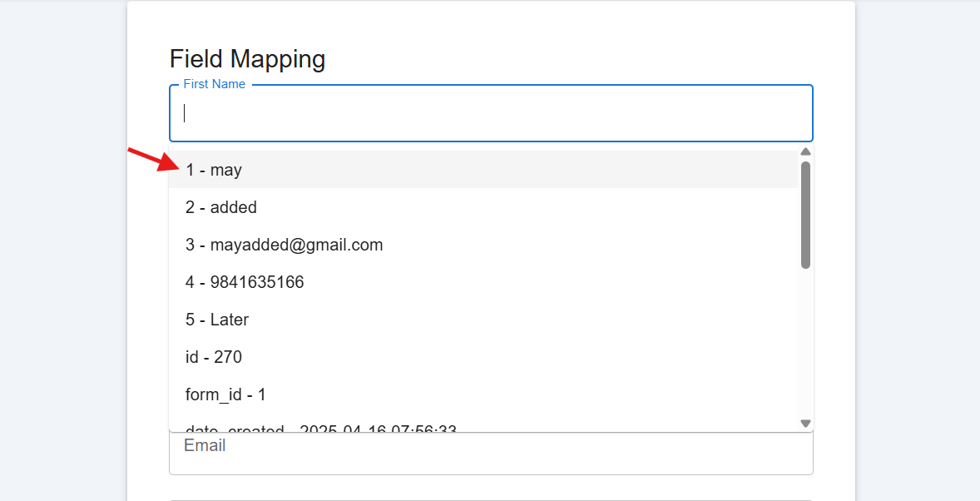Viewport: 980px width, 501px height.
Task: Click the scrollbar up arrow
Action: coord(805,152)
